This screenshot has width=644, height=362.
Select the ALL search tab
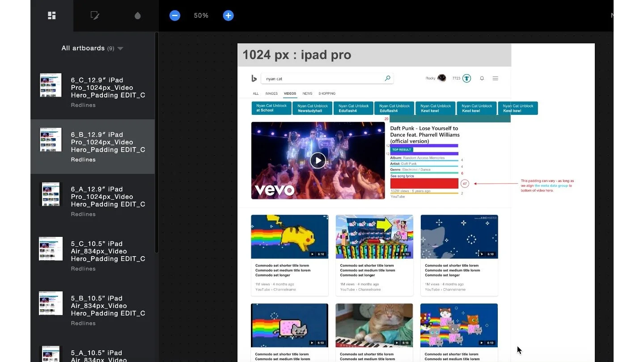click(256, 93)
